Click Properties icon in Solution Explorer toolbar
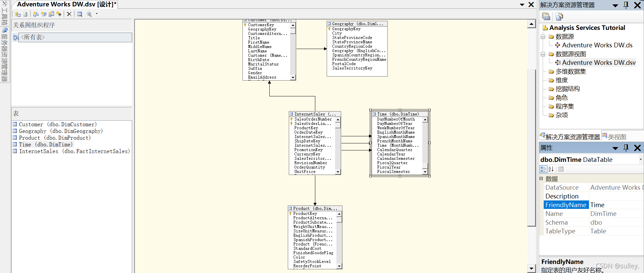Image resolution: width=644 pixels, height=273 pixels. [x=546, y=16]
